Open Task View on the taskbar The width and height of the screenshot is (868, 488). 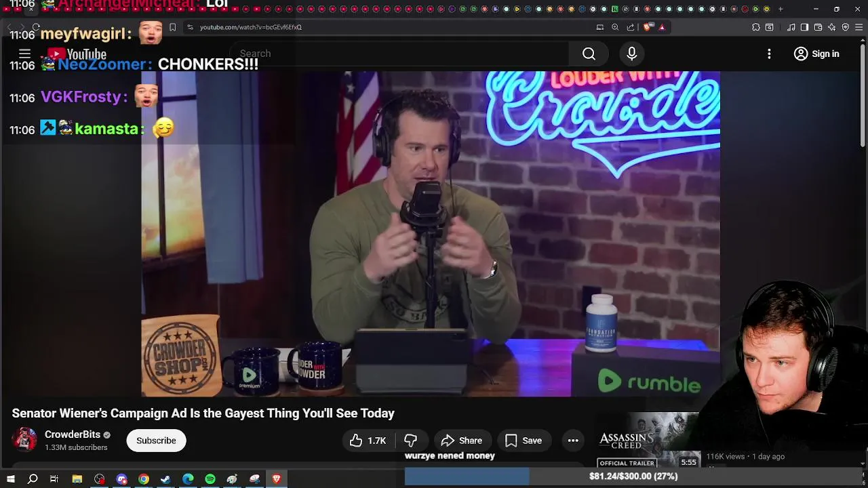[54, 479]
